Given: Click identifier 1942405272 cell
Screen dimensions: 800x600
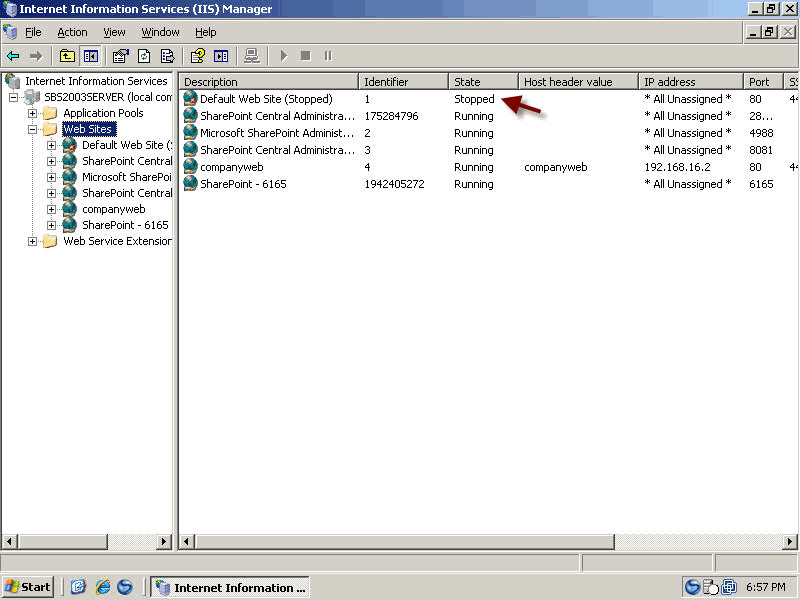Looking at the screenshot, I should tap(394, 184).
